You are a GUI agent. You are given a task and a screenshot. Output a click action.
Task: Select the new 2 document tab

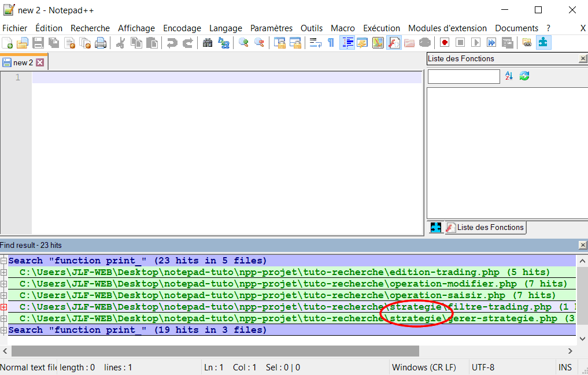click(x=23, y=62)
